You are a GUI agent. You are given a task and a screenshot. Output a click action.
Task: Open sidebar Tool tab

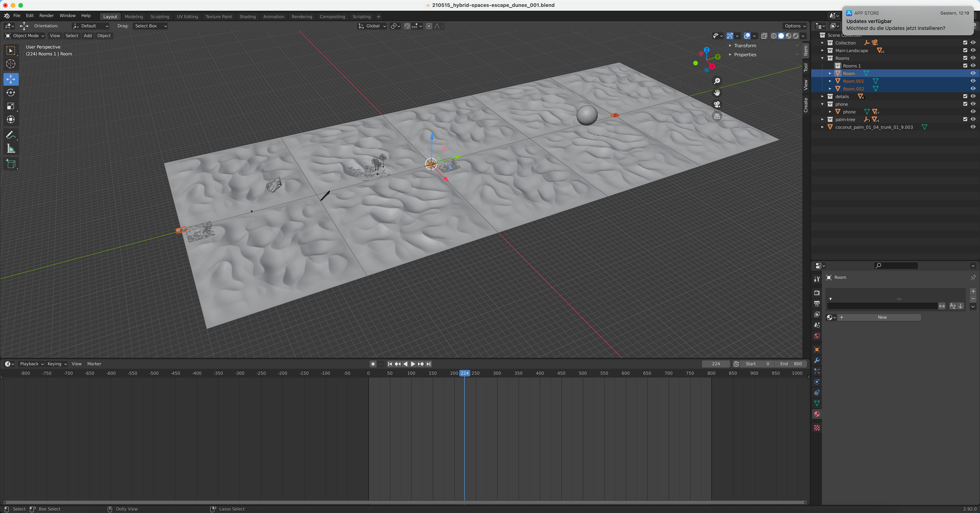click(805, 67)
